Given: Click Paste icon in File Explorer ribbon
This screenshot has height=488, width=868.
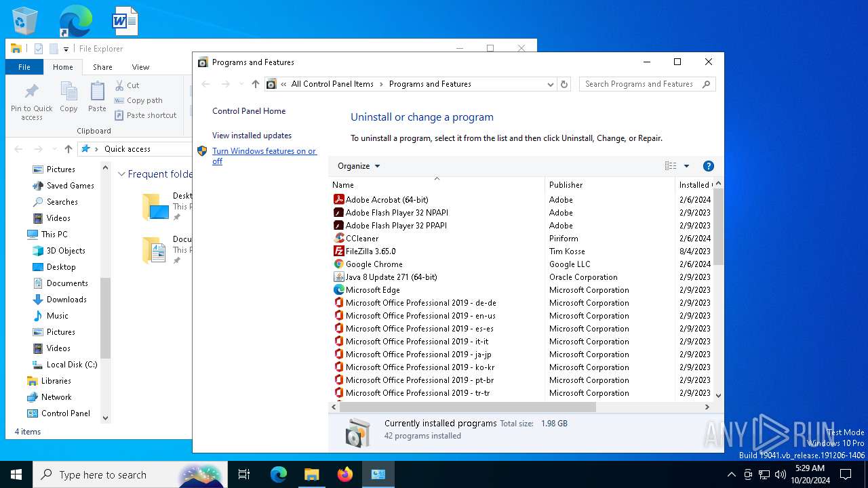Looking at the screenshot, I should coord(97,97).
